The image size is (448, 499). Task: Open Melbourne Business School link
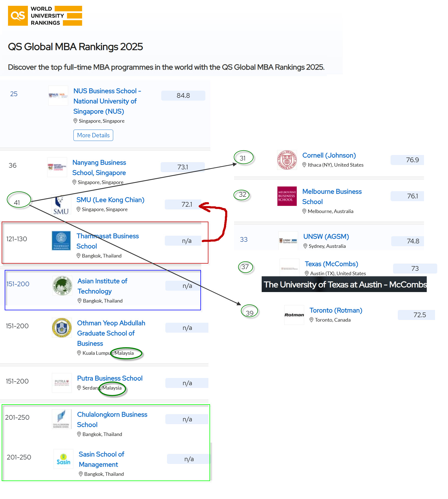coord(332,197)
